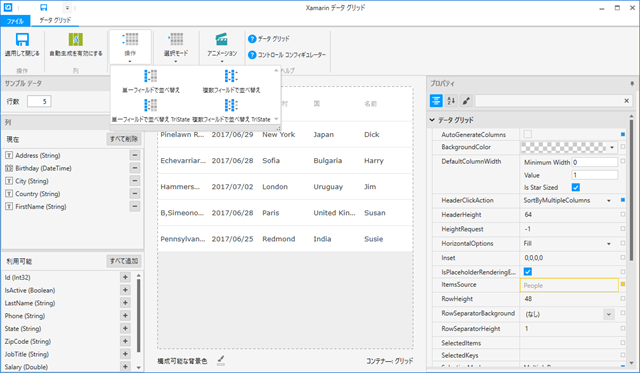Image resolution: width=640 pixels, height=373 pixels.
Task: Click HeaderClickAction blue property marker
Action: [623, 200]
